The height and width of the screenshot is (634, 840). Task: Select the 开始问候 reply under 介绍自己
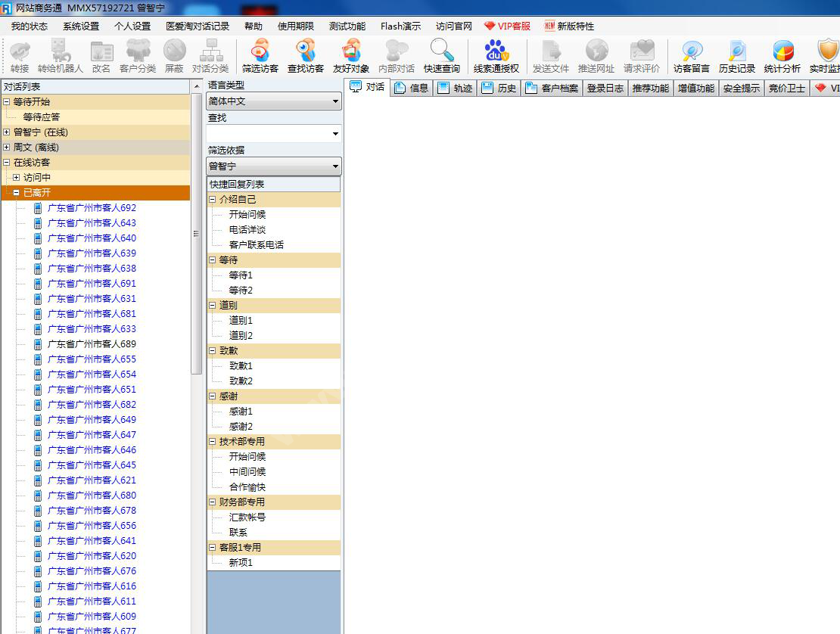click(x=247, y=215)
